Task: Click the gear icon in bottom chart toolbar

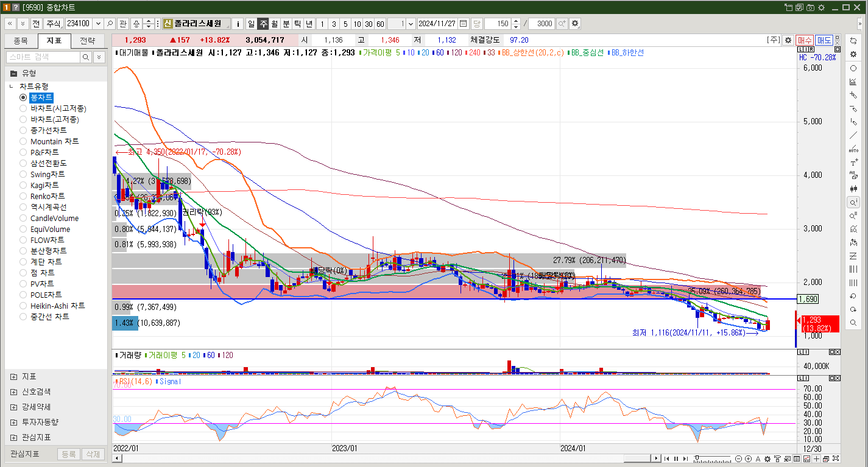Action: coord(768,458)
